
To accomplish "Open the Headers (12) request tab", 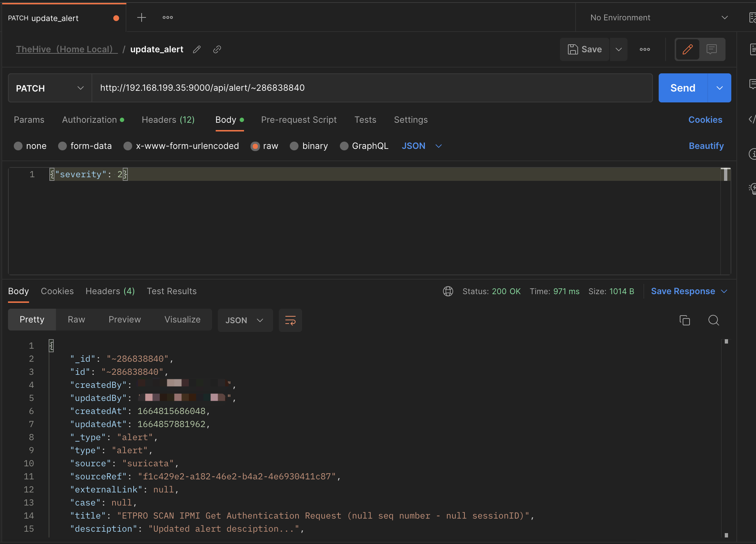I will (x=168, y=120).
